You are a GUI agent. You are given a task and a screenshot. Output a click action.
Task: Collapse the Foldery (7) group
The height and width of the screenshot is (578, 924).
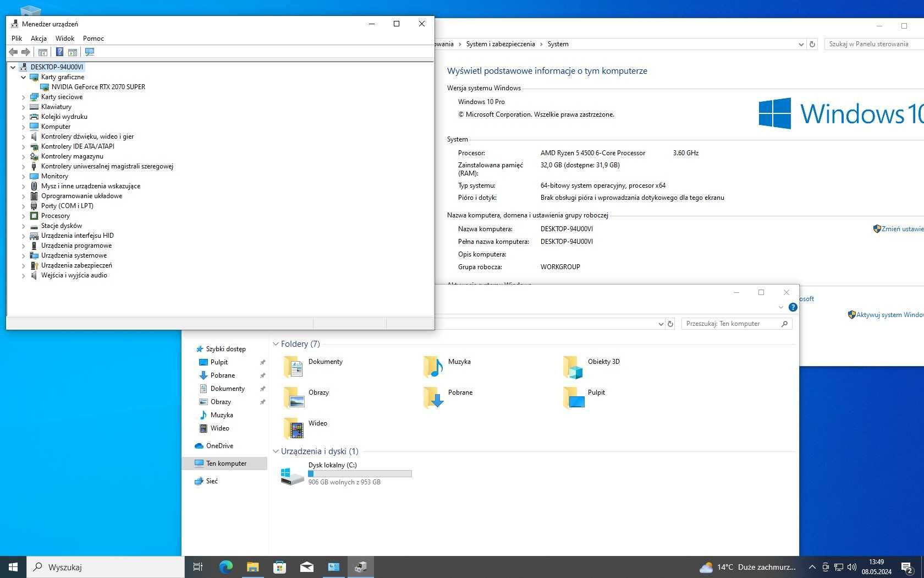276,344
